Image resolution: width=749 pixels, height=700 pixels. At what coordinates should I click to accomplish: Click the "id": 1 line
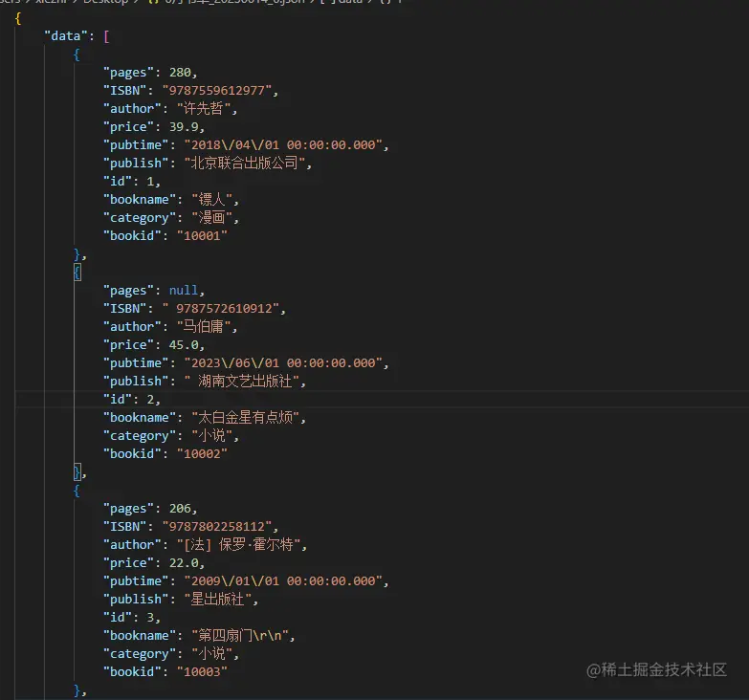(x=132, y=182)
